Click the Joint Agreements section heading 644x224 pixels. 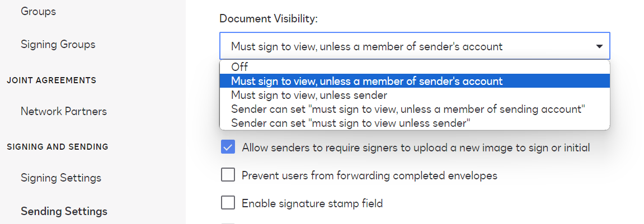[51, 80]
